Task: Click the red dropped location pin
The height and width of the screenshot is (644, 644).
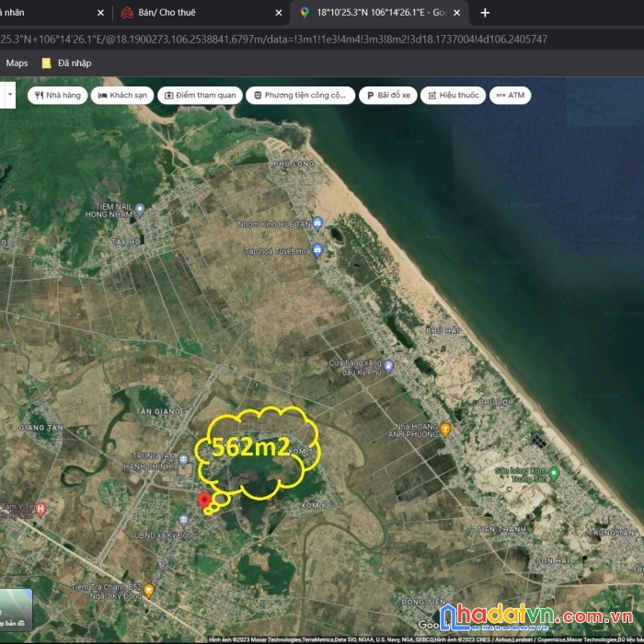Action: [204, 501]
